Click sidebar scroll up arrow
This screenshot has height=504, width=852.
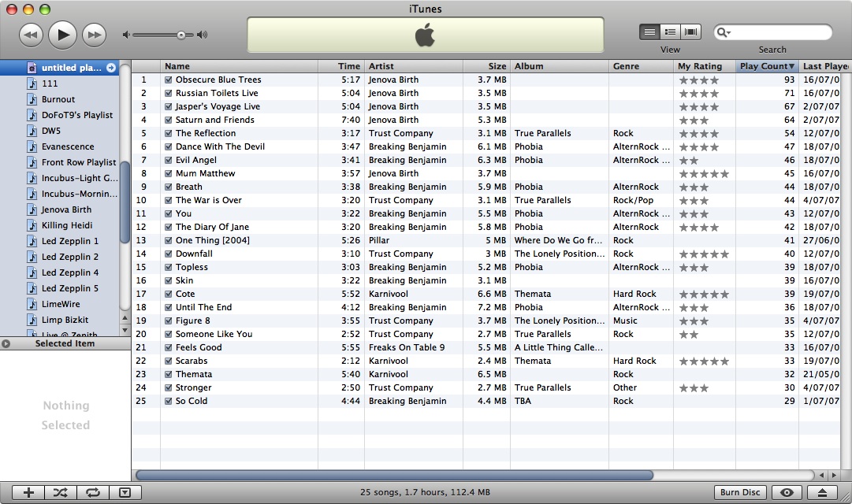pyautogui.click(x=125, y=318)
